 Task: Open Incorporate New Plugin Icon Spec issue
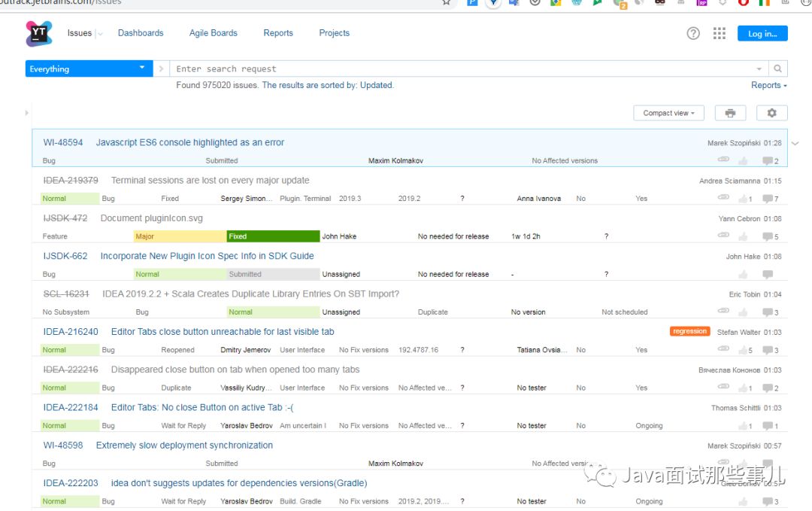(x=208, y=256)
